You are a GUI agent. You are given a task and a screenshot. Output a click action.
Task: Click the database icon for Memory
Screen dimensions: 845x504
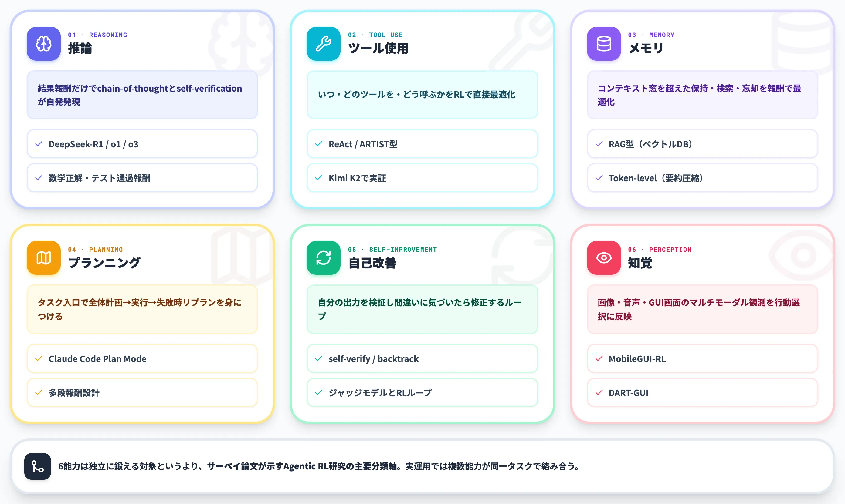pos(604,43)
